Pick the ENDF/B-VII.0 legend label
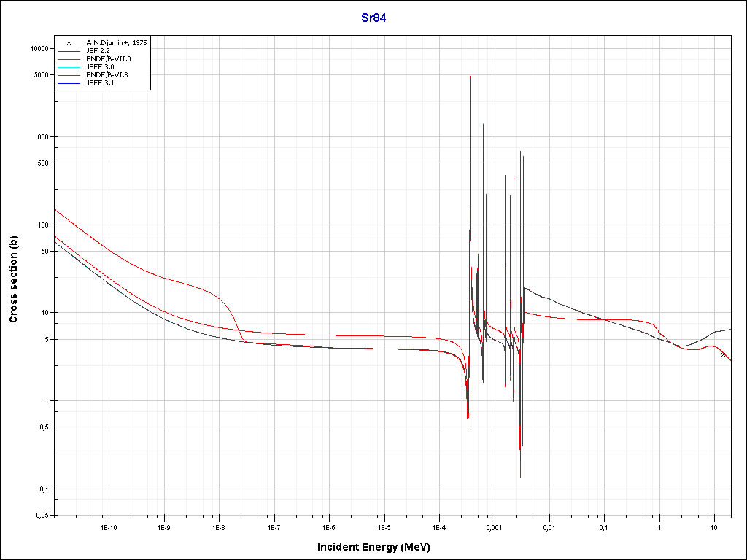Image resolution: width=747 pixels, height=560 pixels. pyautogui.click(x=108, y=59)
